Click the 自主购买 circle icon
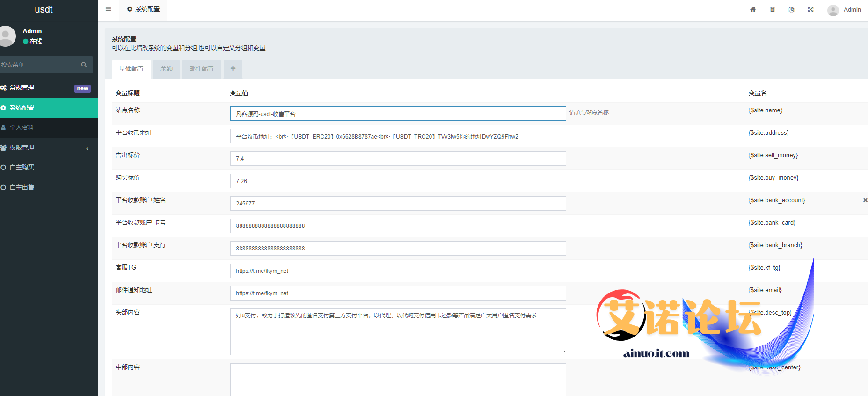This screenshot has width=868, height=396. [3, 168]
